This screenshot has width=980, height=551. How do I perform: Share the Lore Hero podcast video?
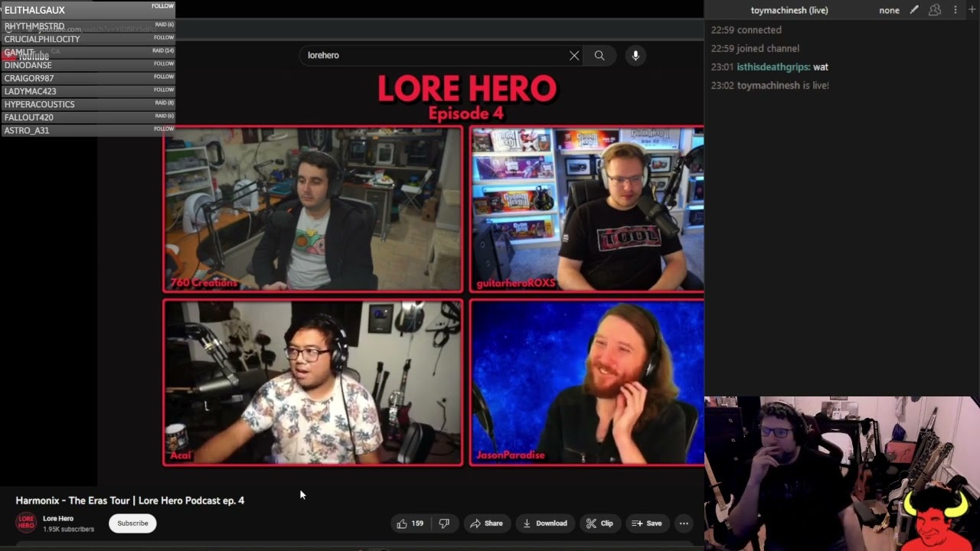[x=486, y=523]
